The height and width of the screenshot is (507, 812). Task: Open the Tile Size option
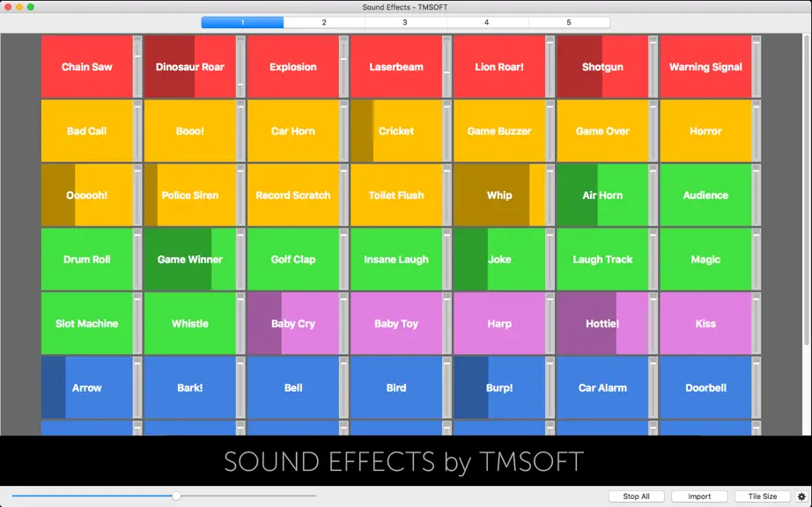[x=763, y=496]
